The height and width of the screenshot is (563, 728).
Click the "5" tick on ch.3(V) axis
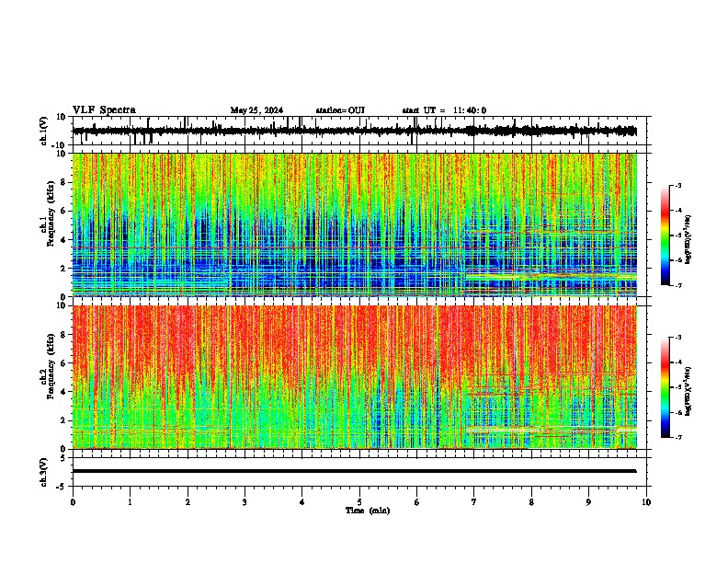click(x=64, y=458)
